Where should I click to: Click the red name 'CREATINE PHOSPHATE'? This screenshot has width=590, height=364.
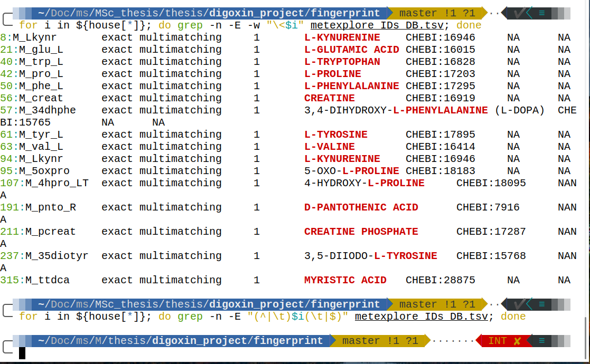tap(361, 232)
